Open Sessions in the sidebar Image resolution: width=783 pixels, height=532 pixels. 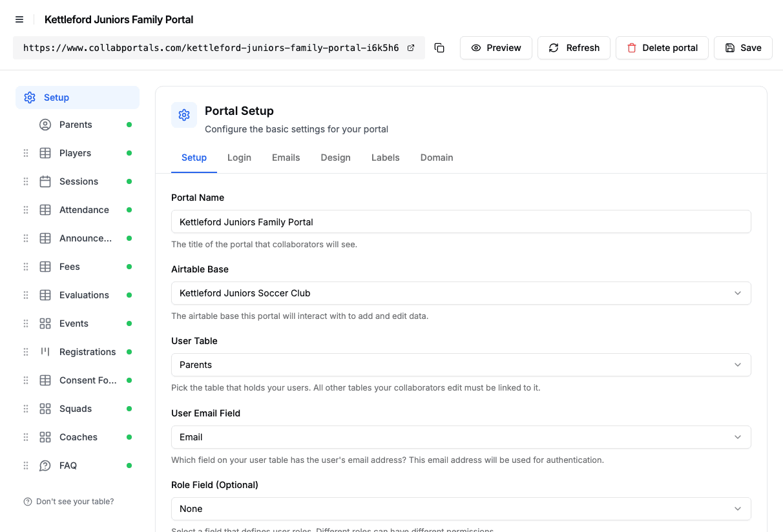click(x=85, y=181)
